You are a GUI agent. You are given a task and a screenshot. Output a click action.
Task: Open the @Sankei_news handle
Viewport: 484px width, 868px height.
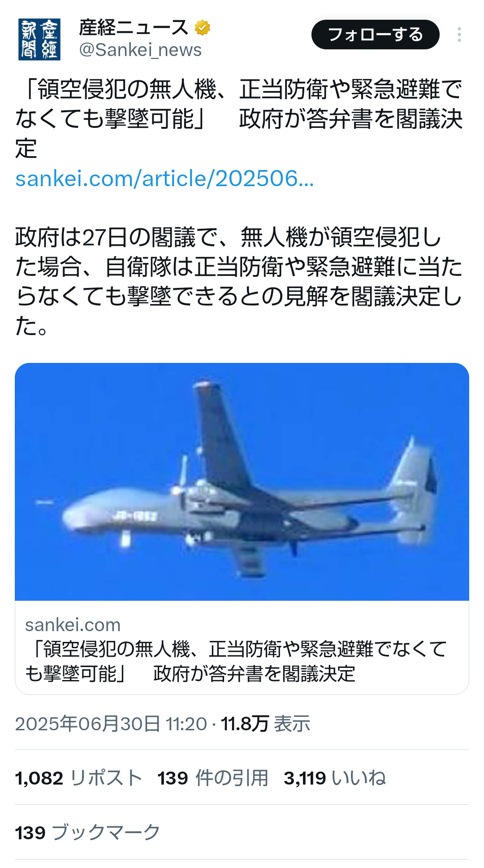(x=140, y=50)
